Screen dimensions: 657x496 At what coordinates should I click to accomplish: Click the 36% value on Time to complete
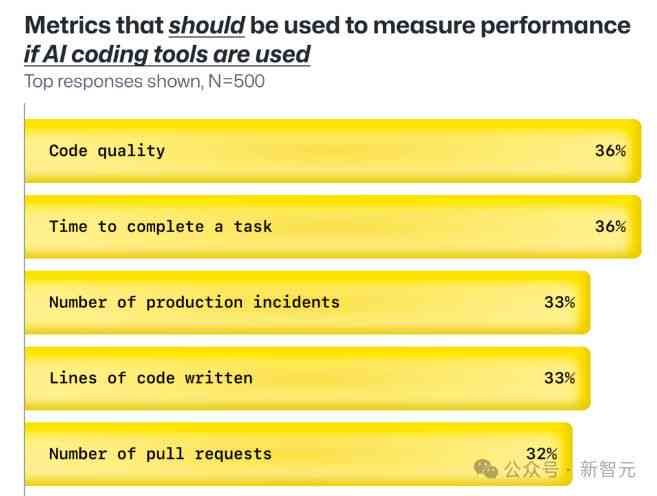[x=610, y=227]
